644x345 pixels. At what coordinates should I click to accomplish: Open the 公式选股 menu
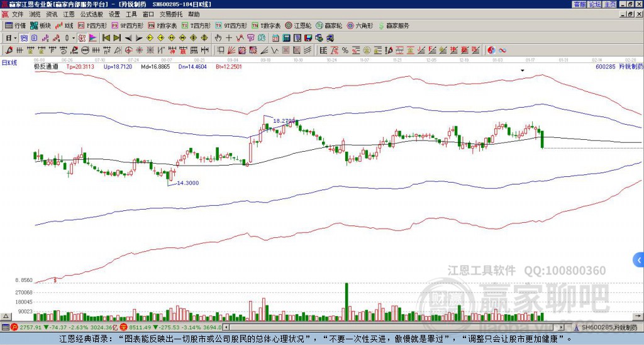[x=91, y=14]
